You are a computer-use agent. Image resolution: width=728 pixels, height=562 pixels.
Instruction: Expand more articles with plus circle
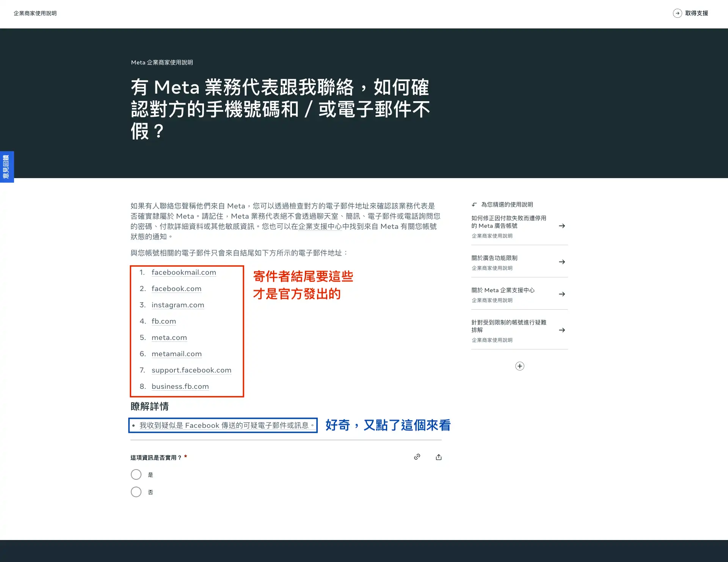tap(520, 366)
